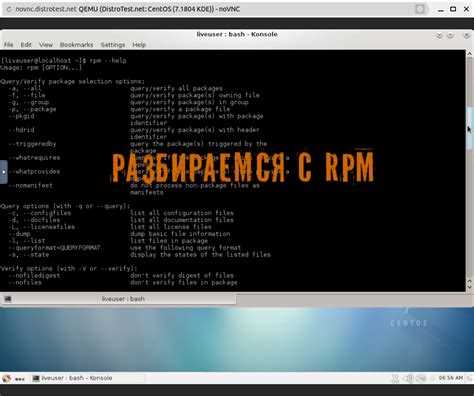The height and width of the screenshot is (396, 474).
Task: Click the "--triggeredby" option text
Action: pos(33,144)
